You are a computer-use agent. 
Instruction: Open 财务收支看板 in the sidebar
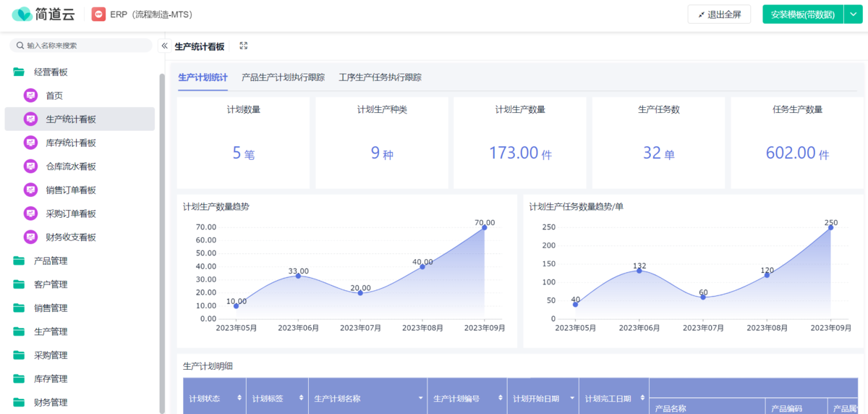pos(71,237)
